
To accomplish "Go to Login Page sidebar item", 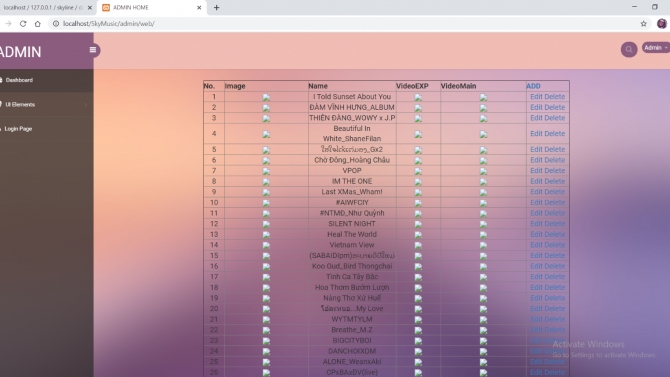I will pyautogui.click(x=18, y=129).
